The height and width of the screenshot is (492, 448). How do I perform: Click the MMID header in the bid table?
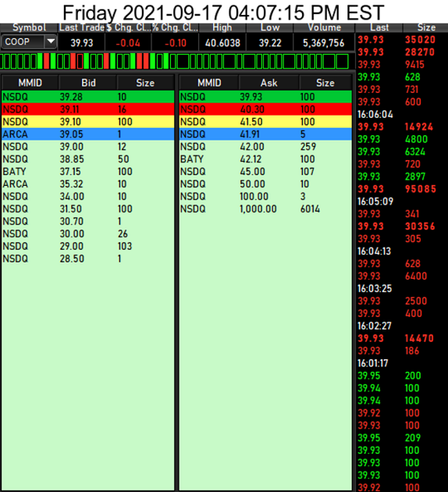[x=30, y=83]
